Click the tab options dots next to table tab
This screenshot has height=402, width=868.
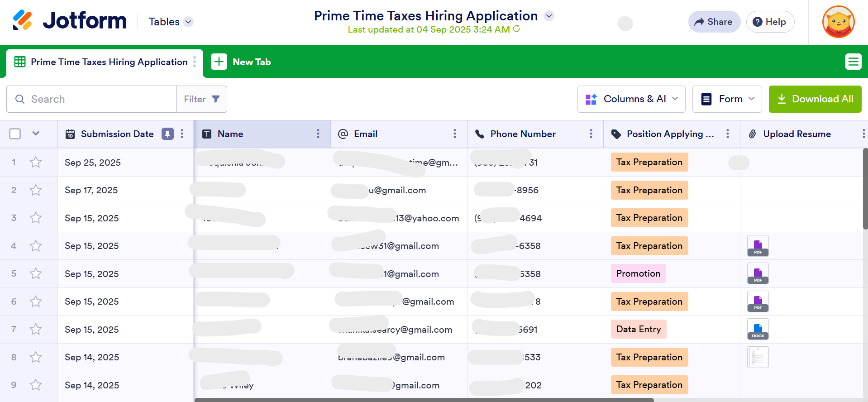[x=195, y=62]
